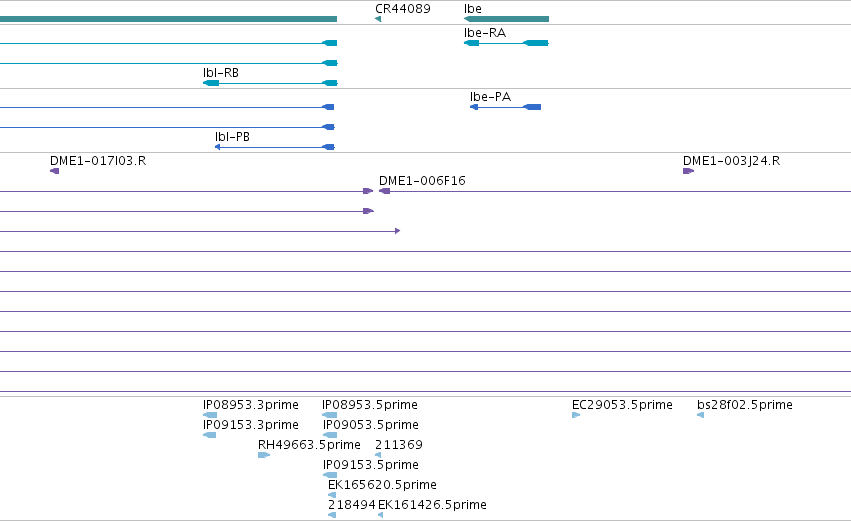Select the IP09153.5prime EST glyph
The image size is (851, 521).
click(330, 475)
